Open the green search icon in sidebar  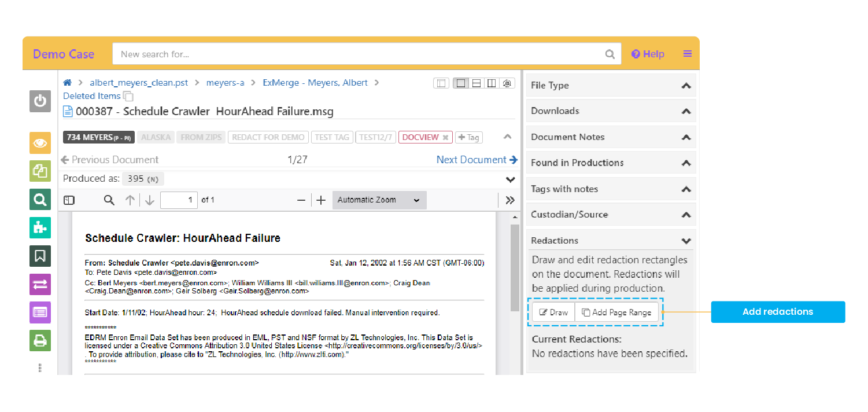coord(40,200)
